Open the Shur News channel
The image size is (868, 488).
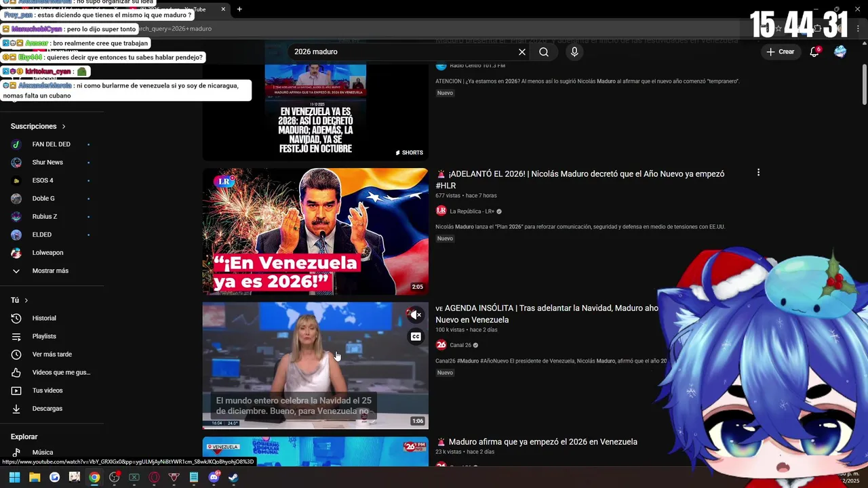[x=52, y=163]
